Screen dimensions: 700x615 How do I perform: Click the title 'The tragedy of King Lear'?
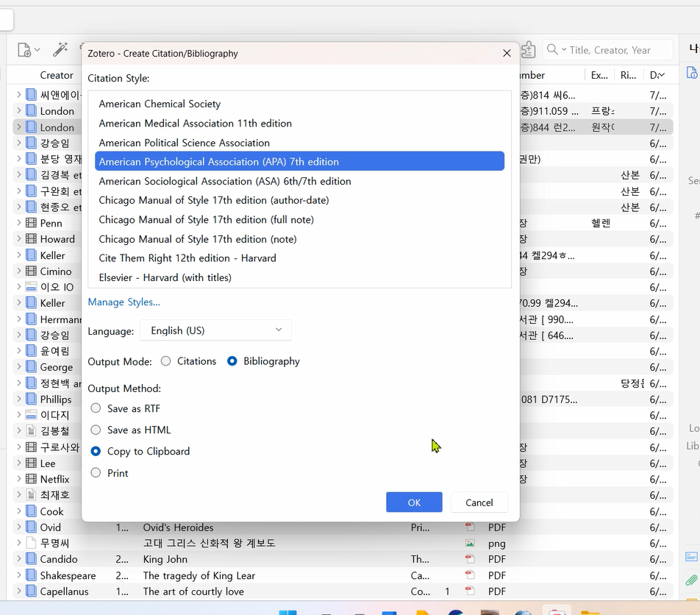[199, 575]
